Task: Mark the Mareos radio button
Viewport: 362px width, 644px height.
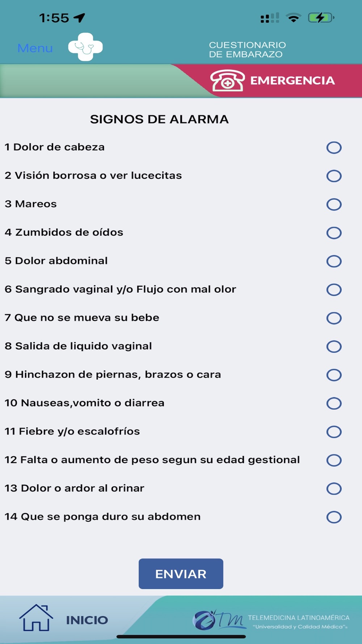Action: point(334,204)
